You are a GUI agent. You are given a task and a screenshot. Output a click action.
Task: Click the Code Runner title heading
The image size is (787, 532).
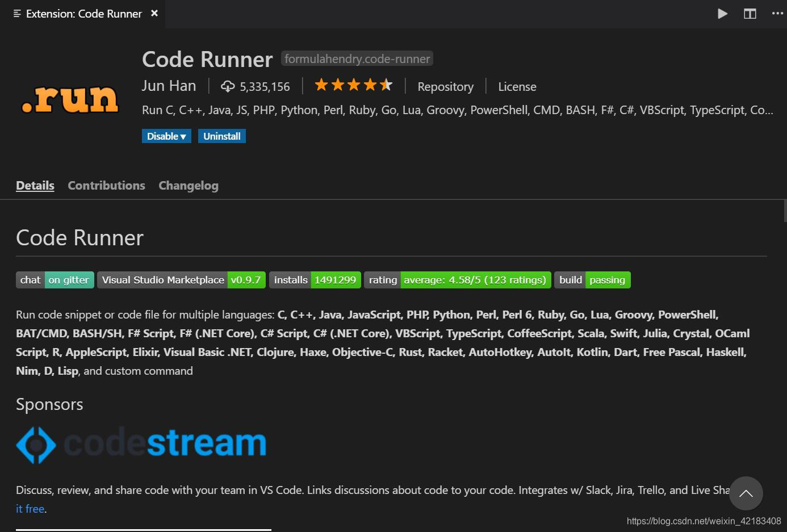click(x=207, y=59)
